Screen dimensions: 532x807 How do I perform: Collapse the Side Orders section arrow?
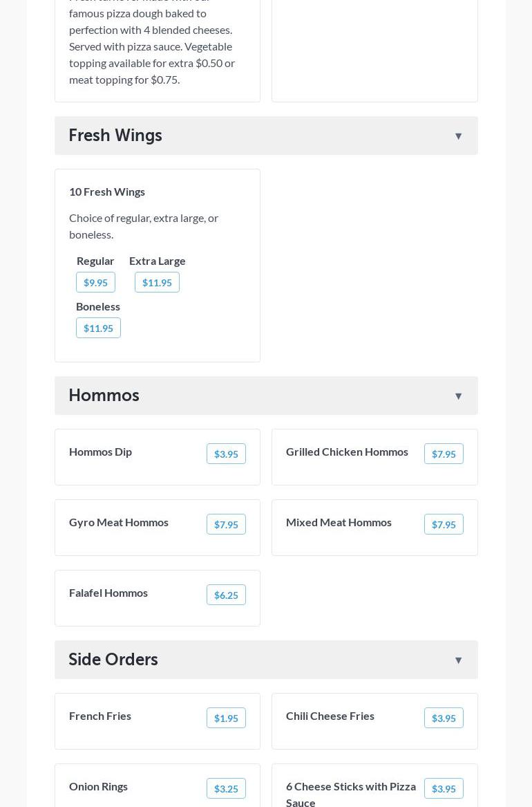point(458,660)
